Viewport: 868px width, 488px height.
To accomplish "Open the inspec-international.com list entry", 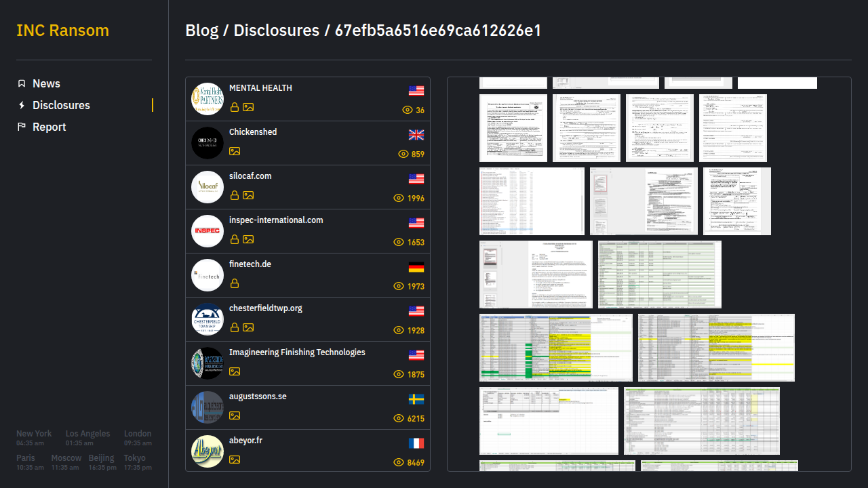I will coord(276,220).
